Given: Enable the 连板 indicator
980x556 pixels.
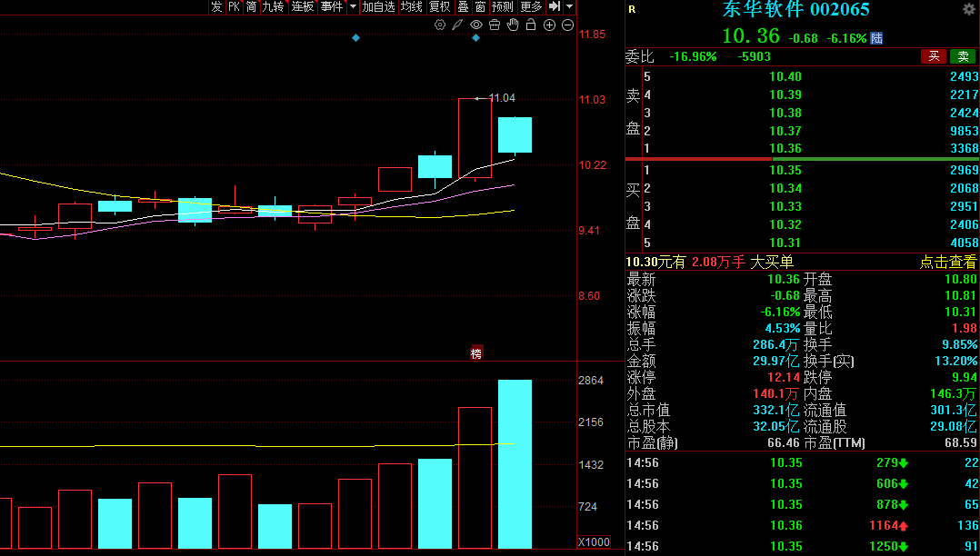Looking at the screenshot, I should tap(303, 7).
